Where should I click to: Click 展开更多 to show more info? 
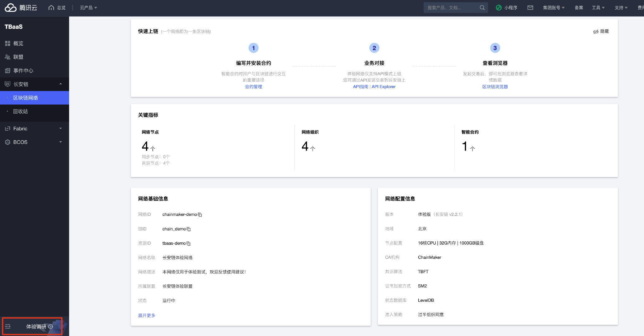147,315
